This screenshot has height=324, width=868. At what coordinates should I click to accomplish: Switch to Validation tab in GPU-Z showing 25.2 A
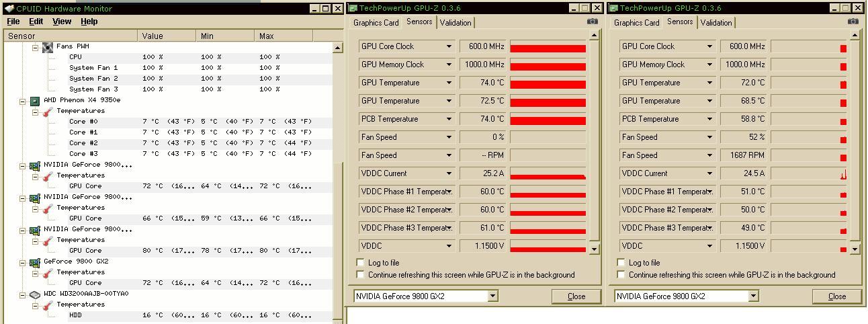click(455, 23)
